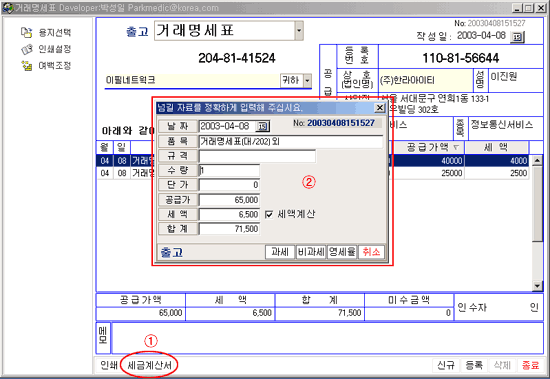Open the 인쇄설정 print settings option
550x379 pixels.
pos(46,49)
